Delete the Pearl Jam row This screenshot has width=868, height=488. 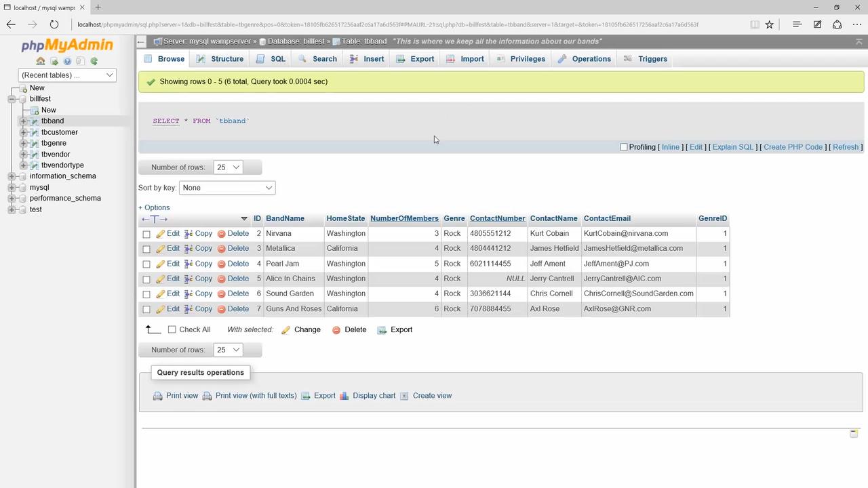click(x=233, y=264)
